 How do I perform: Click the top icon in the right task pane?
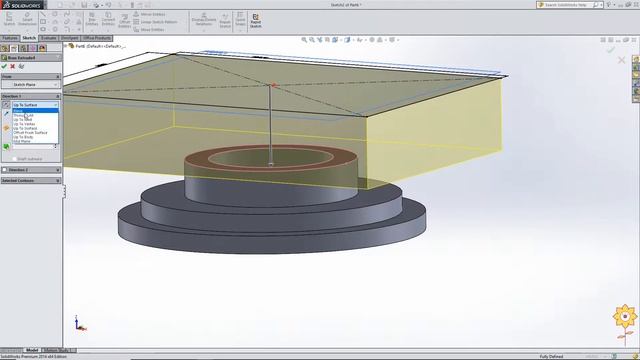tap(636, 59)
